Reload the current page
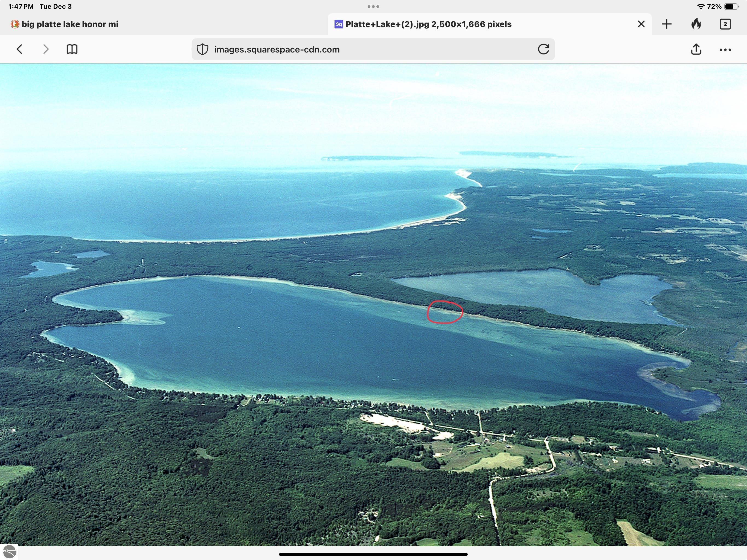Screen dimensions: 747x560 (544, 49)
